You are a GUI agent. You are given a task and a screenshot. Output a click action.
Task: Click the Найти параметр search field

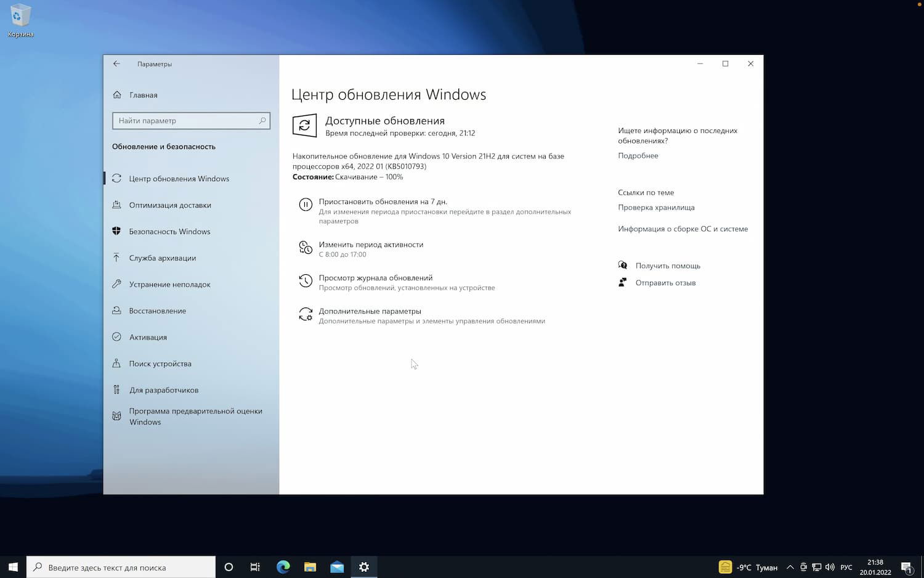click(191, 121)
